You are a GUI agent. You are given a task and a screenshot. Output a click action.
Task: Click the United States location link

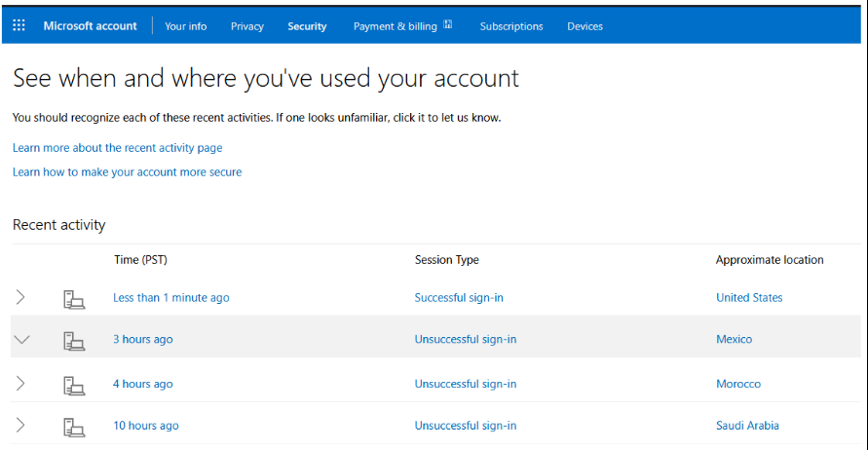[x=749, y=298]
